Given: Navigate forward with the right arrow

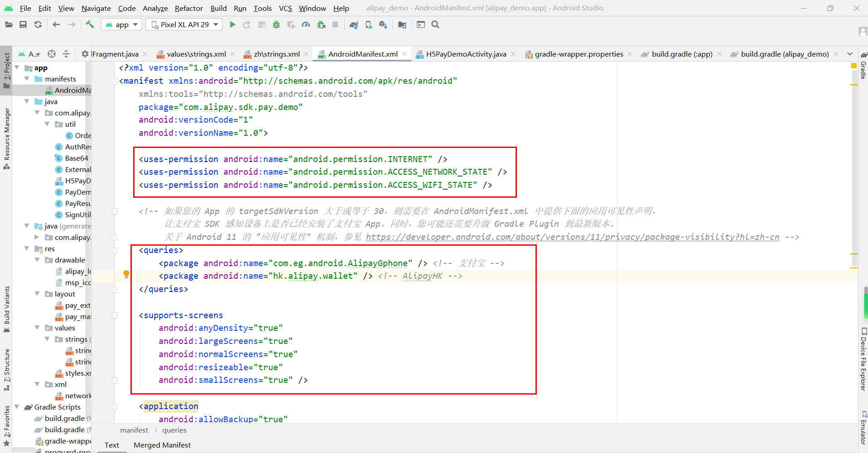Looking at the screenshot, I should point(72,25).
